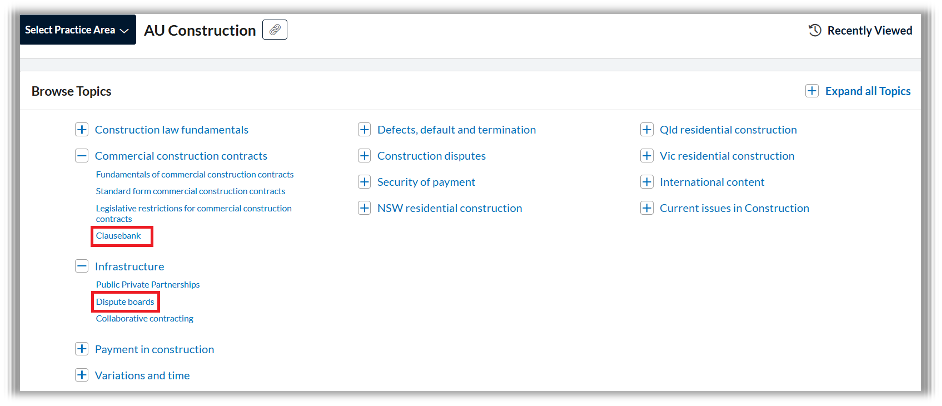Open Public Private Partnerships subtopic
The image size is (942, 406).
[x=148, y=285]
